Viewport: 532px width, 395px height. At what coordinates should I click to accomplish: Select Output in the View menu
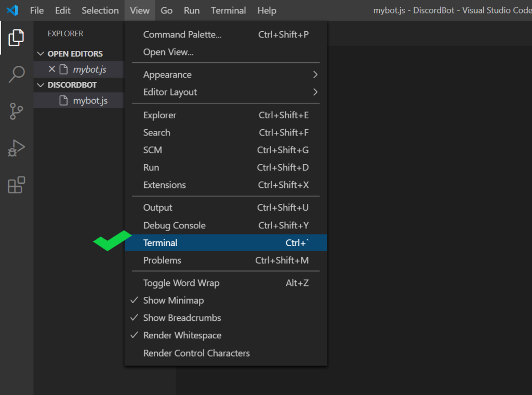pos(226,208)
